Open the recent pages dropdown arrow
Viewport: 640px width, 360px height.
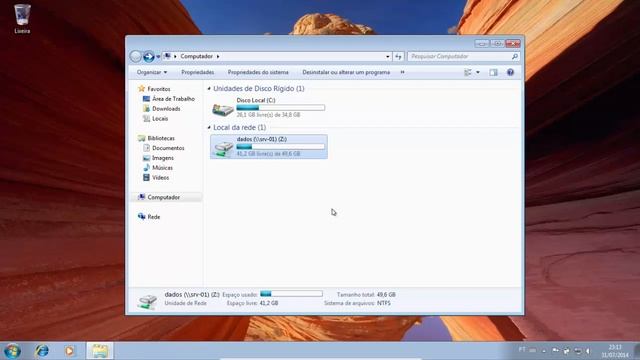point(158,57)
